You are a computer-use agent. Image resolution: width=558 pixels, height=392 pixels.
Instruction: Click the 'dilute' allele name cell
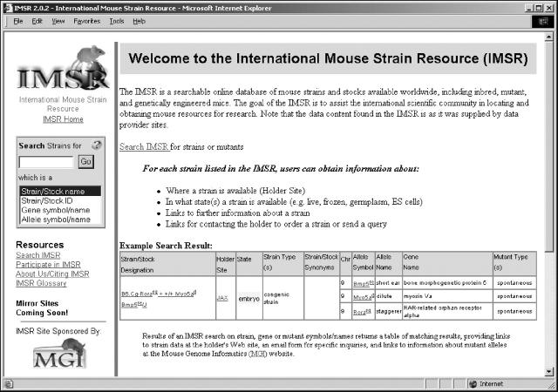tap(388, 296)
